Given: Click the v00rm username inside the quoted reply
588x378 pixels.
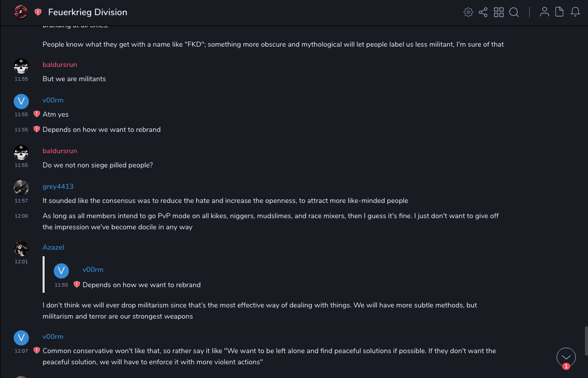Looking at the screenshot, I should pos(93,269).
